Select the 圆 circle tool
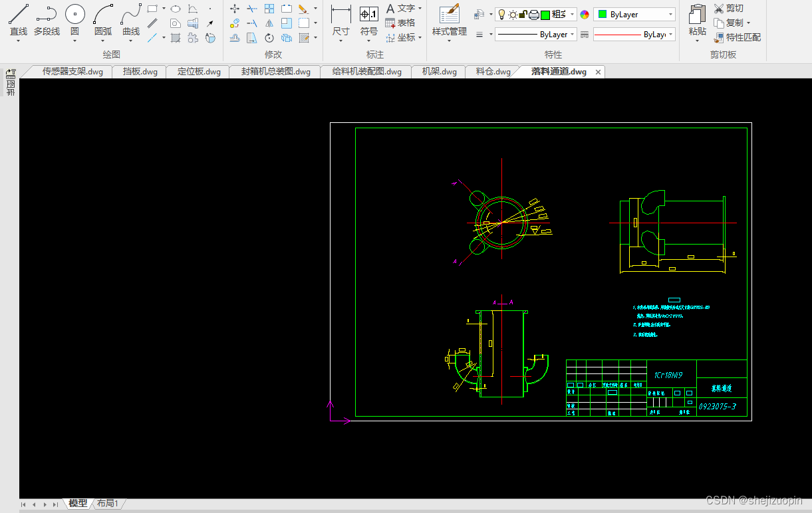The height and width of the screenshot is (513, 812). pos(74,20)
